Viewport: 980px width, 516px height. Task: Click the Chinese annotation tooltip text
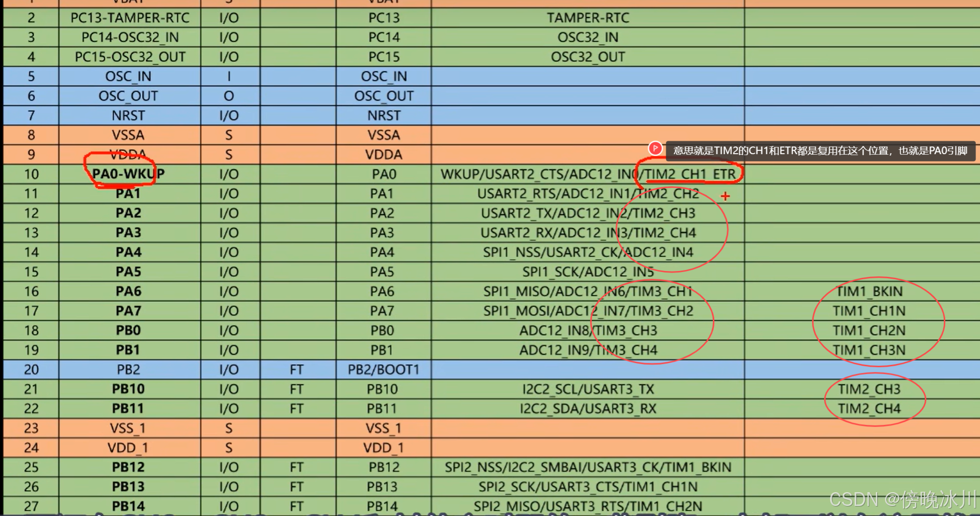click(820, 151)
